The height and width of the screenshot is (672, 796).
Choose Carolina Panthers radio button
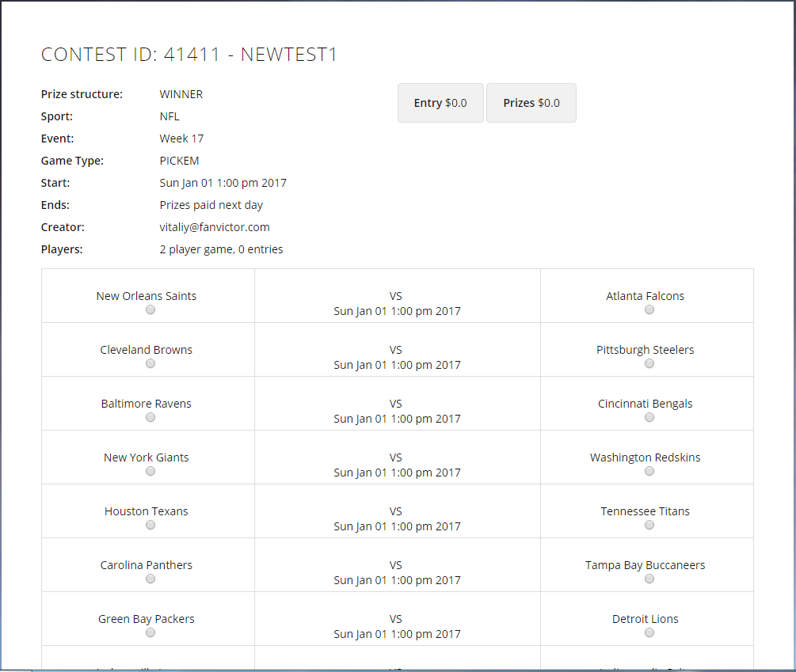150,579
